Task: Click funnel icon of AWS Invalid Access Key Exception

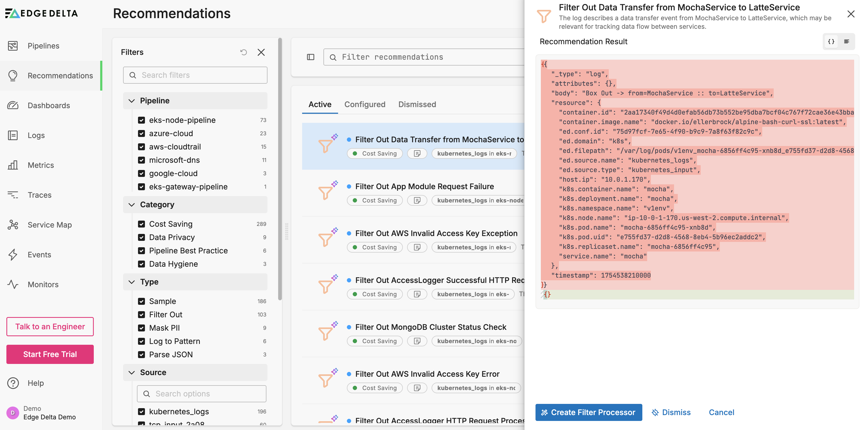Action: pos(325,240)
